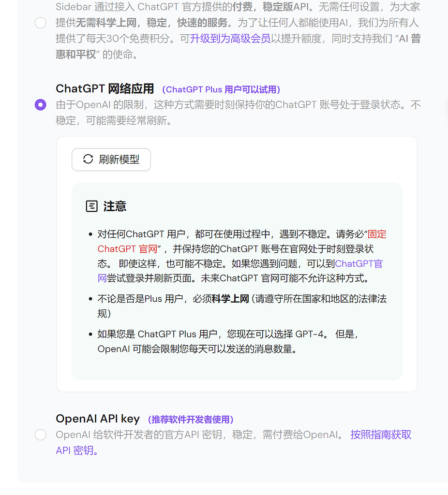Click the ChatGPT 网络应用 heading
448x495 pixels.
[105, 89]
